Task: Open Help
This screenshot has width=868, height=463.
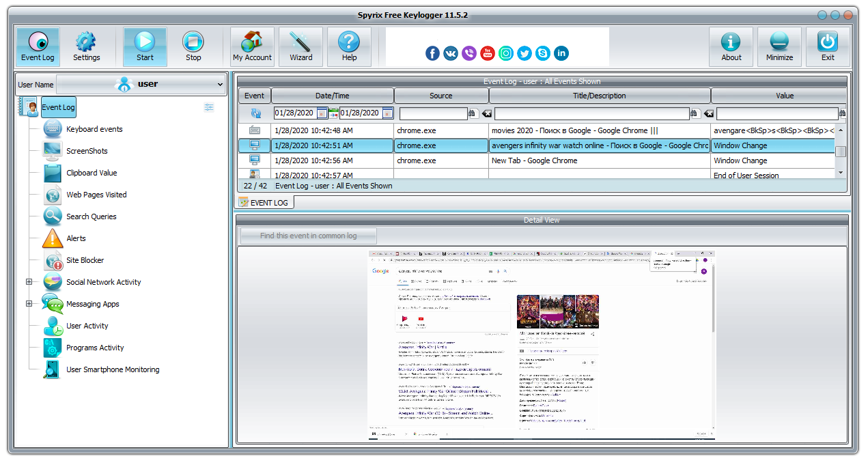Action: click(349, 46)
